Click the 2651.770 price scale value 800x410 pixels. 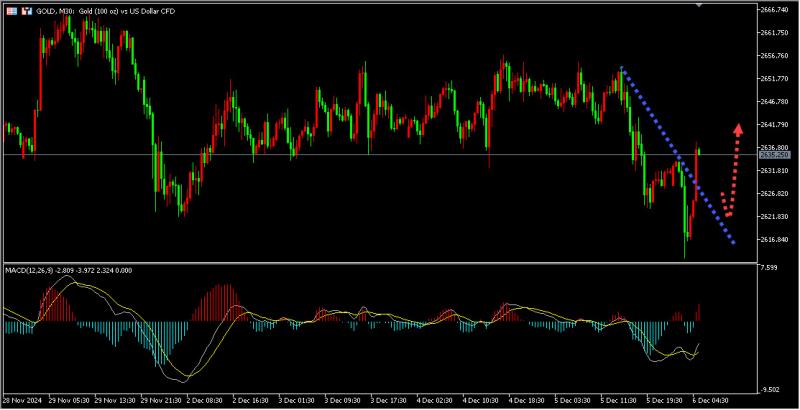pyautogui.click(x=774, y=79)
